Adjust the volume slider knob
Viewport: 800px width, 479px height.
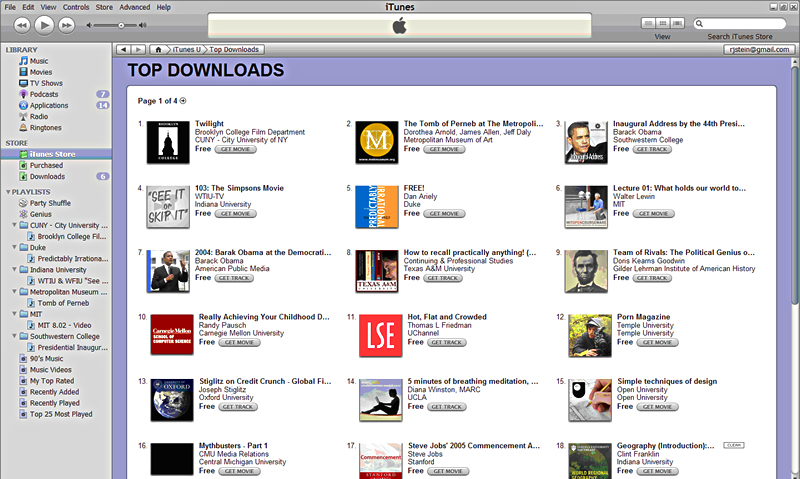[121, 25]
